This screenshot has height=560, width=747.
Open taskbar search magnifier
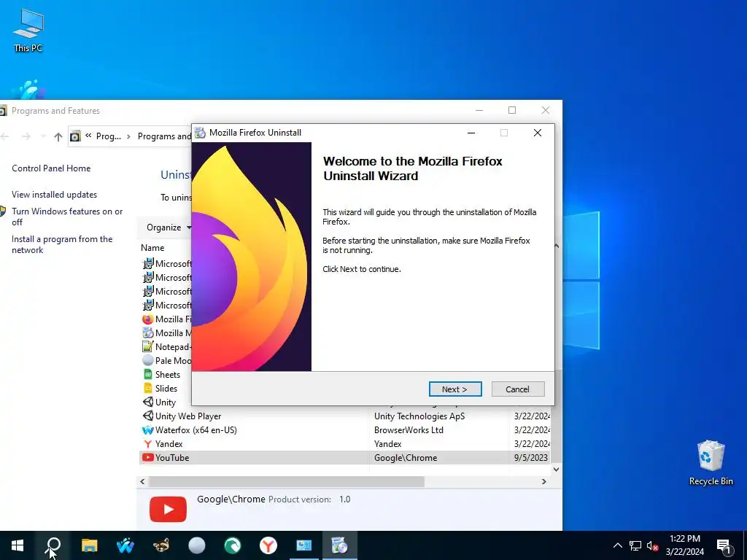coord(53,545)
